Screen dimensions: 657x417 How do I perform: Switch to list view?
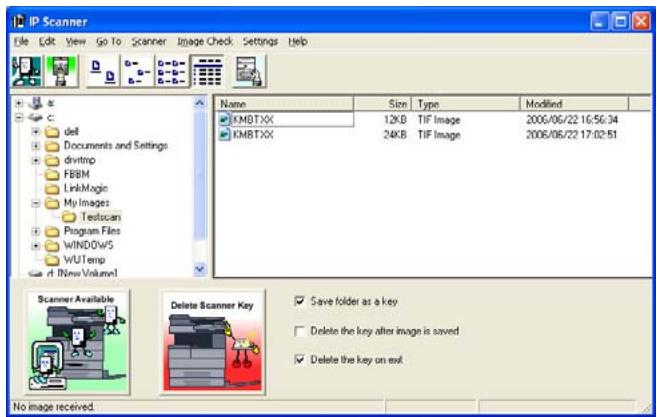coord(172,72)
